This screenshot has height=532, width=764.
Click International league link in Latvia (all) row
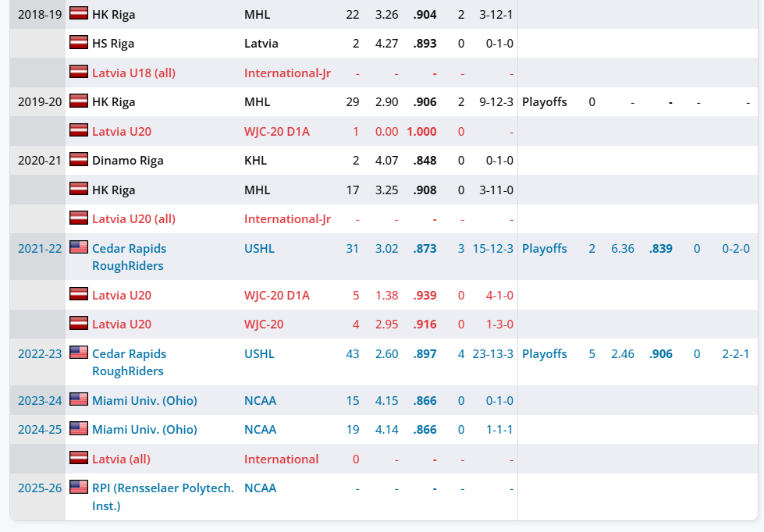[x=281, y=459]
